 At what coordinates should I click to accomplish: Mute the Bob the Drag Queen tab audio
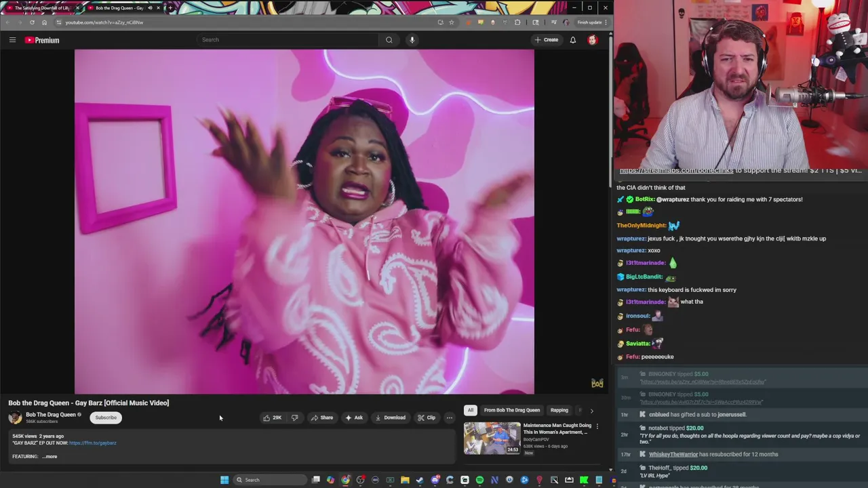[150, 8]
